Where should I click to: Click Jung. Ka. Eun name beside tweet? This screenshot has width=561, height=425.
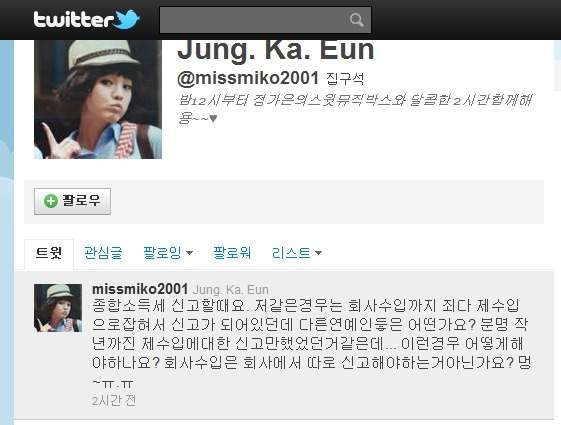[230, 289]
